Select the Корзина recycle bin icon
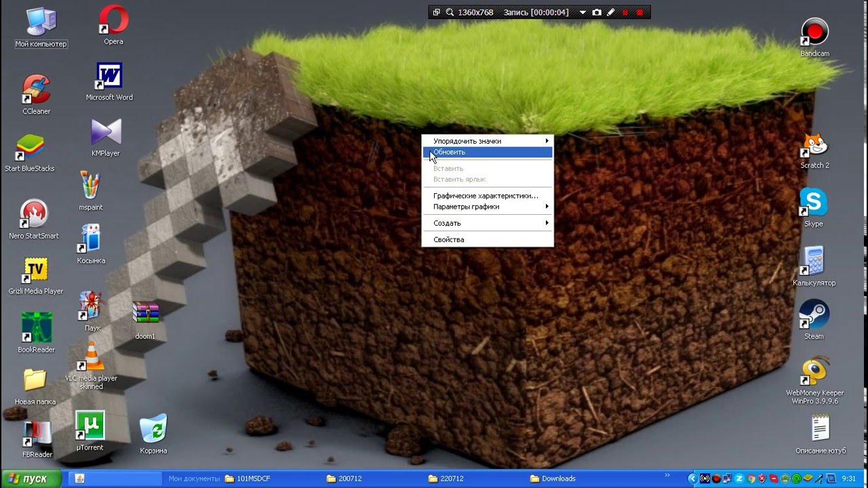 [153, 434]
